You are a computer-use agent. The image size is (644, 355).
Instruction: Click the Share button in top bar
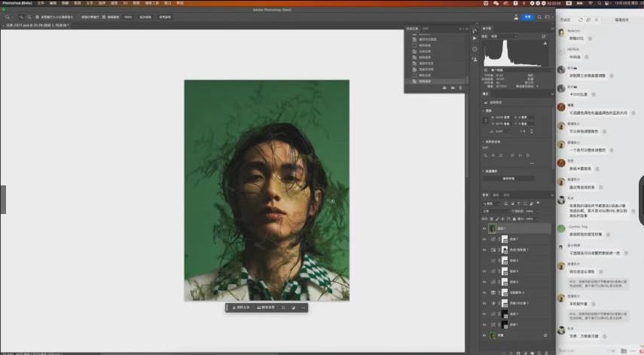point(529,16)
